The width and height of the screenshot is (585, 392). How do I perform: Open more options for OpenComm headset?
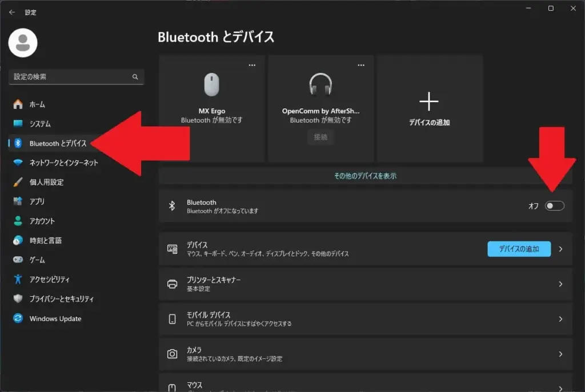point(361,65)
